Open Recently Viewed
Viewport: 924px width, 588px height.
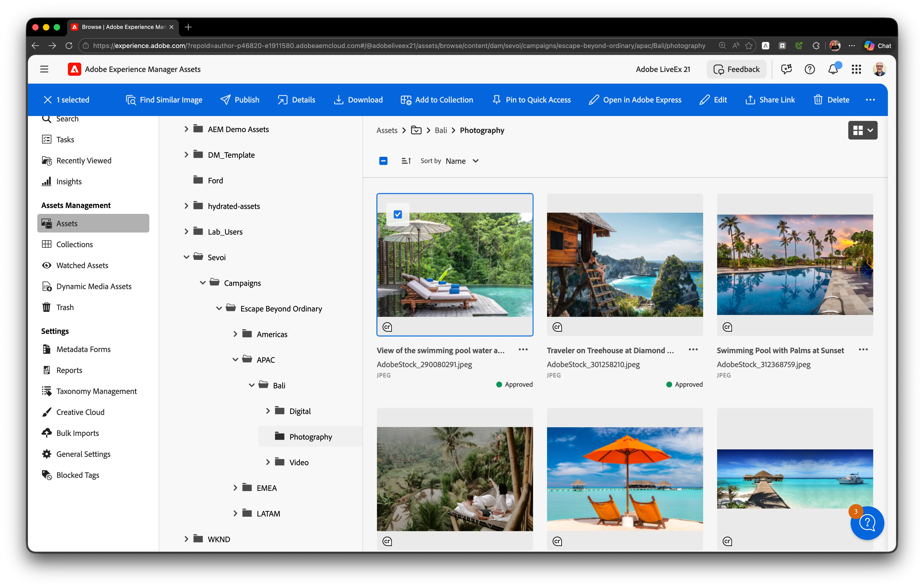point(93,161)
